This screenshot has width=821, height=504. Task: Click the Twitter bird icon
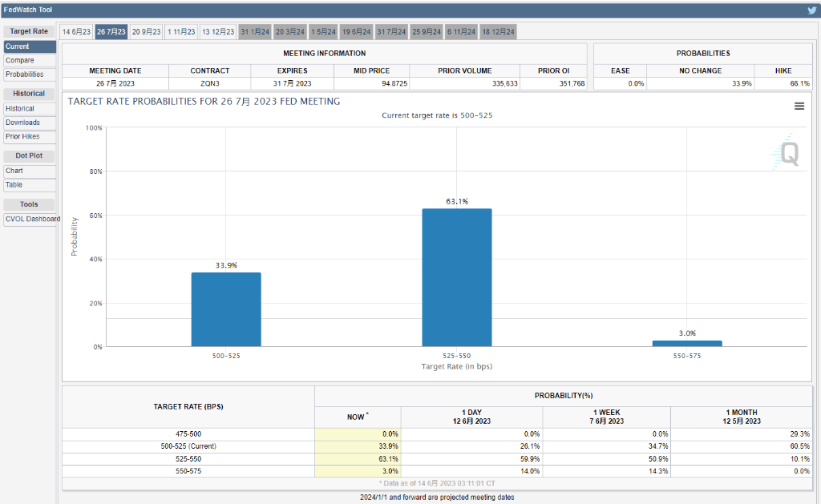pyautogui.click(x=811, y=10)
